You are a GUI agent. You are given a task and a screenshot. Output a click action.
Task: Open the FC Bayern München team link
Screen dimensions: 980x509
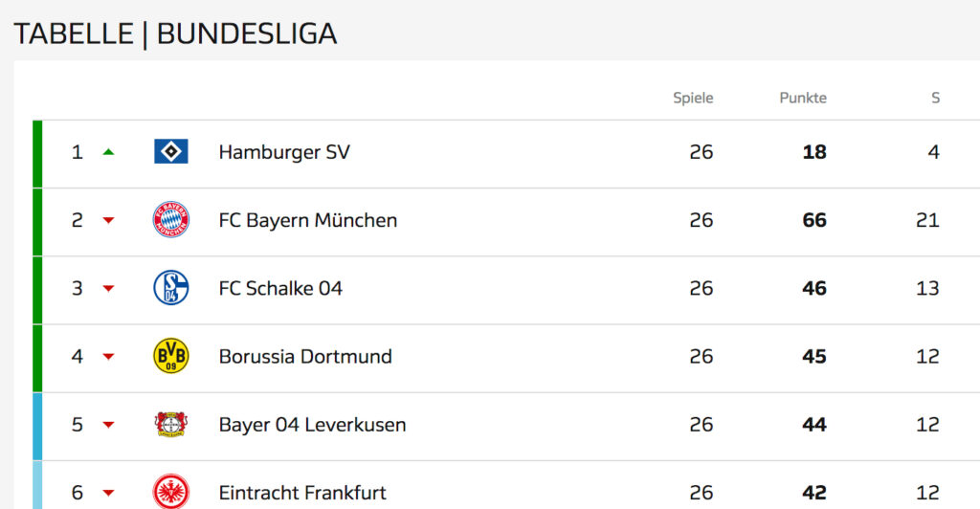coord(307,220)
